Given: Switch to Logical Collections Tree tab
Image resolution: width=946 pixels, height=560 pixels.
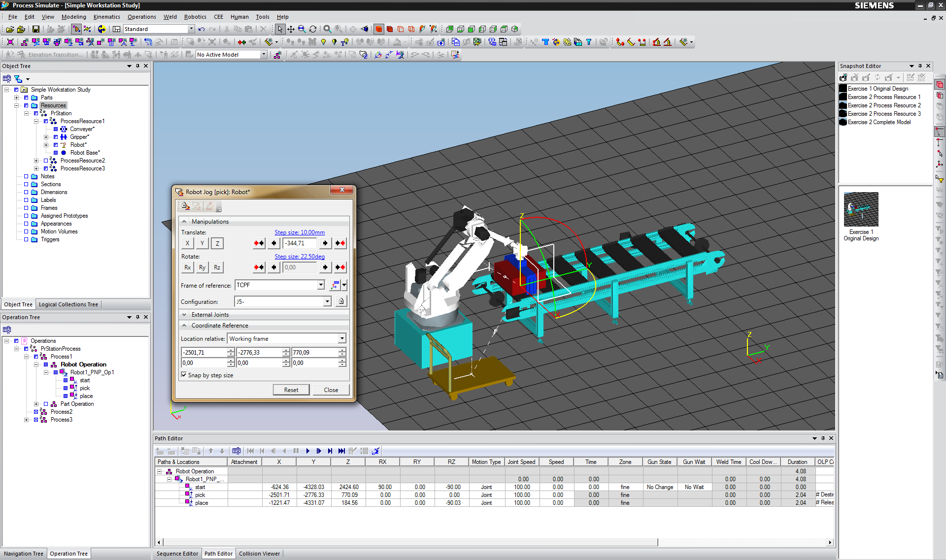Looking at the screenshot, I should coord(68,304).
